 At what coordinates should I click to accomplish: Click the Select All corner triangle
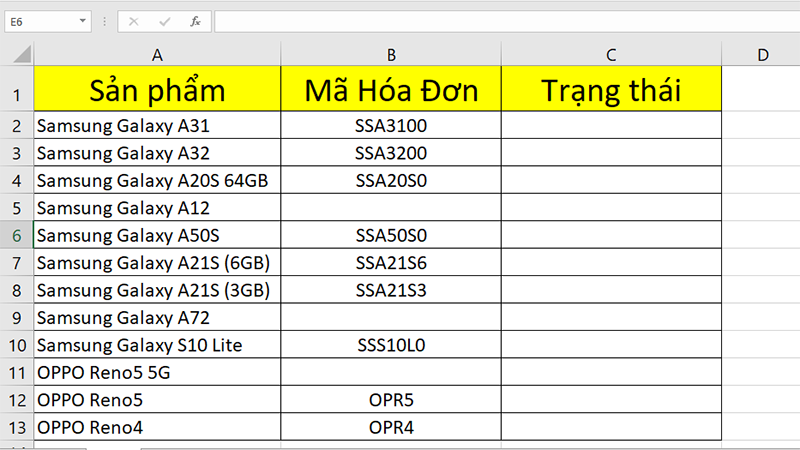pos(22,54)
